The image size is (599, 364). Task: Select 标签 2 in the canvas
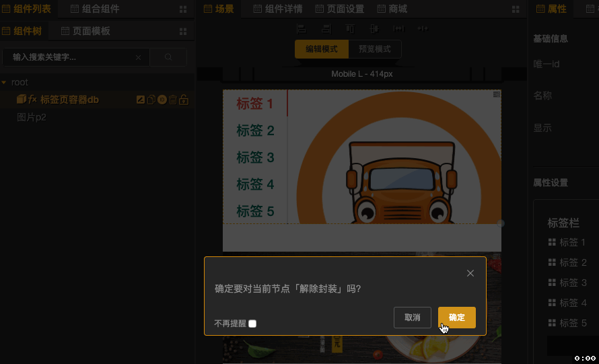255,131
